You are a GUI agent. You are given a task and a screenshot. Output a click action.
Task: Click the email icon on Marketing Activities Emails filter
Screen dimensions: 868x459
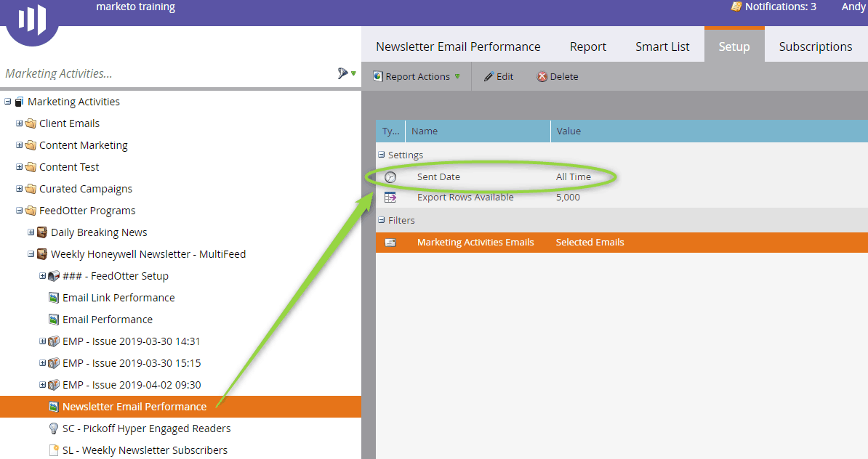click(x=391, y=242)
